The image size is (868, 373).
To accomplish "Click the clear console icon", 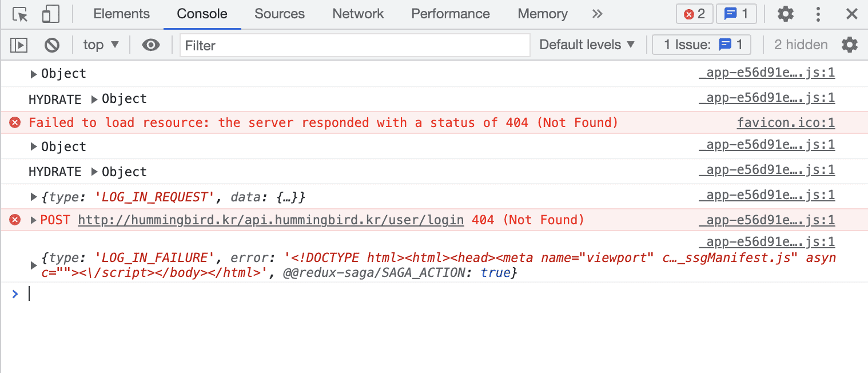I will 52,45.
